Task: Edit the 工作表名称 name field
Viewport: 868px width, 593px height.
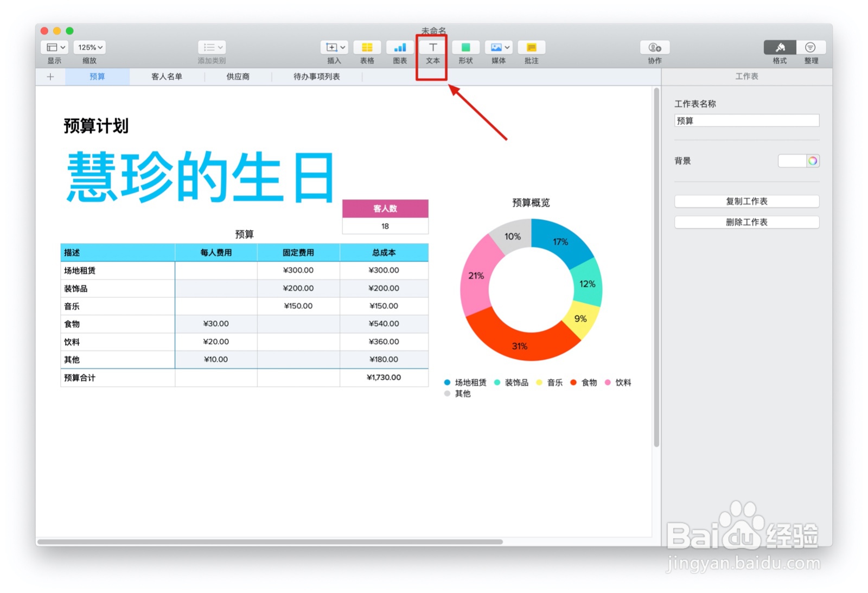Action: pos(746,120)
